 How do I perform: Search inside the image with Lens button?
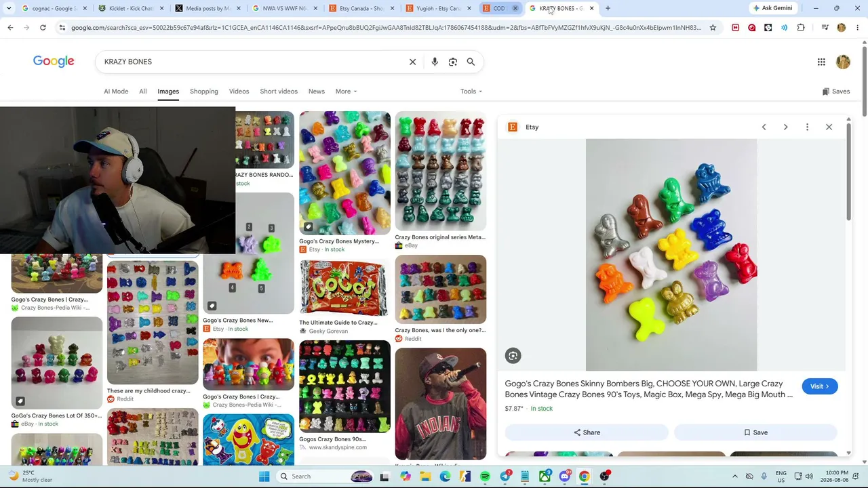point(513,356)
